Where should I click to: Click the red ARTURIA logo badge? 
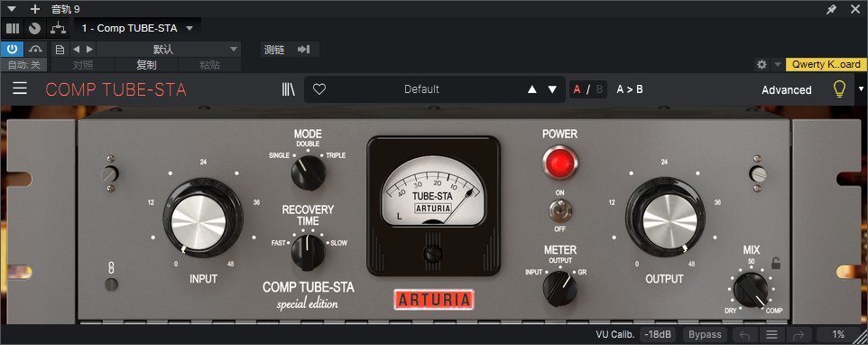[x=434, y=300]
